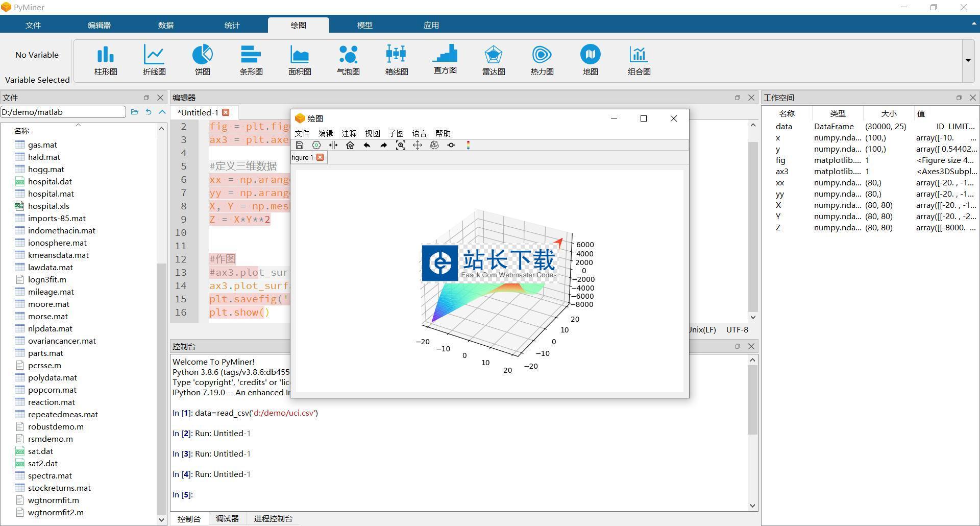Image resolution: width=980 pixels, height=526 pixels.
Task: Click the file path input field
Action: point(63,112)
